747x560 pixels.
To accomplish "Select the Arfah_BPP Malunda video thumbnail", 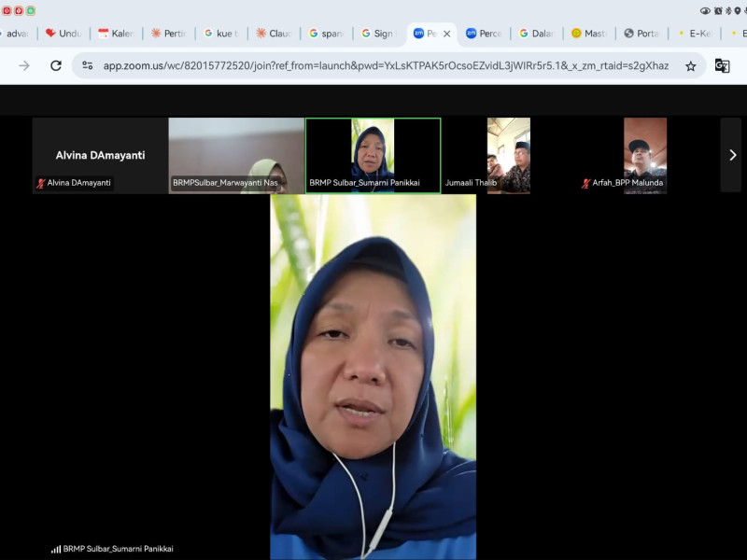I will pos(644,149).
